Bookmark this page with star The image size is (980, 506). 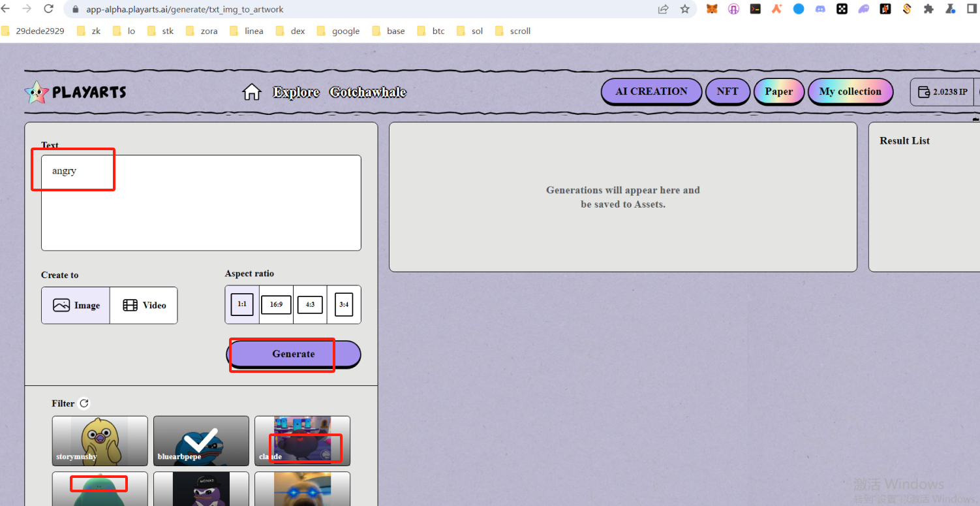[x=685, y=9]
